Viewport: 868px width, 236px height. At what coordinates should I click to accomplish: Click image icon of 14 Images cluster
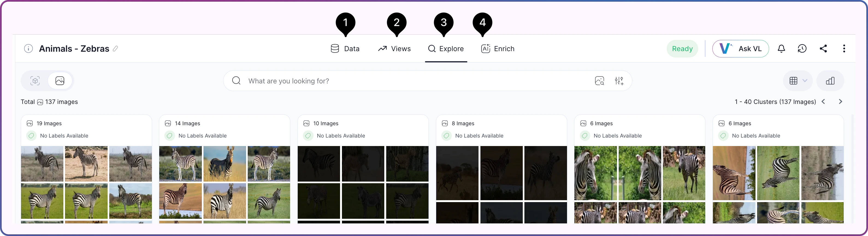click(x=168, y=123)
